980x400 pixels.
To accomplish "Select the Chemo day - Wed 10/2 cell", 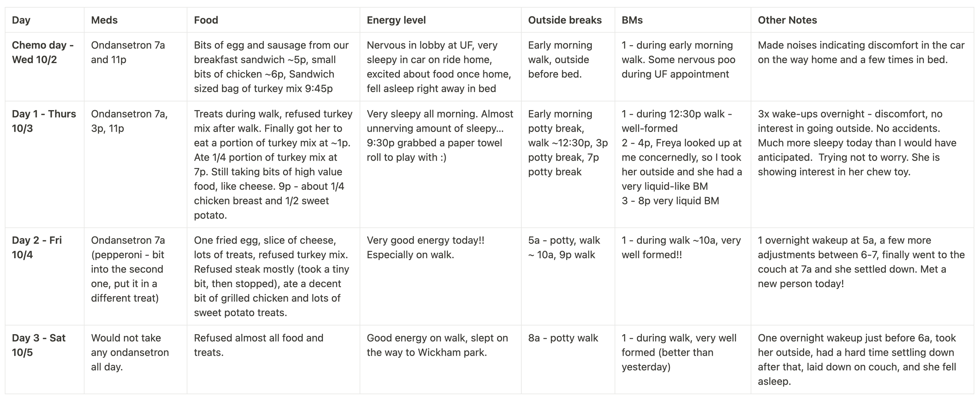I will point(45,67).
